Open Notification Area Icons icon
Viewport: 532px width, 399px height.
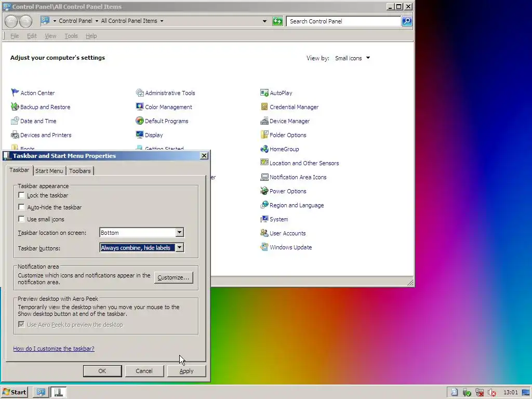[264, 177]
